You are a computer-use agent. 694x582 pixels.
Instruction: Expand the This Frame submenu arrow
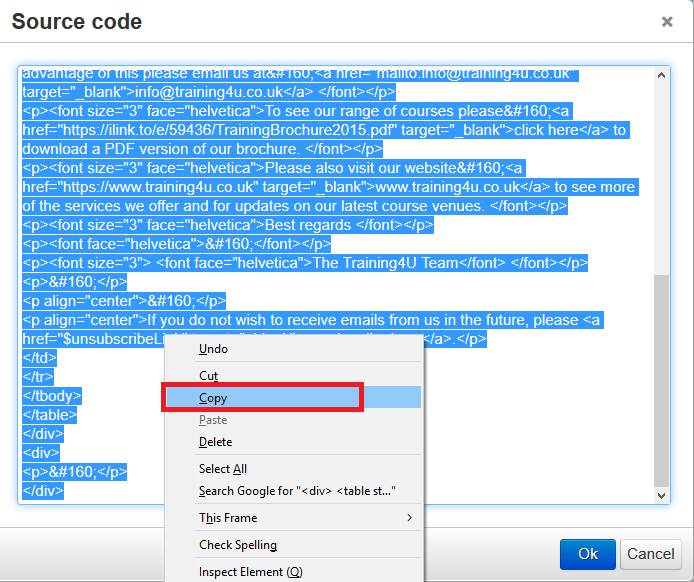coord(409,518)
